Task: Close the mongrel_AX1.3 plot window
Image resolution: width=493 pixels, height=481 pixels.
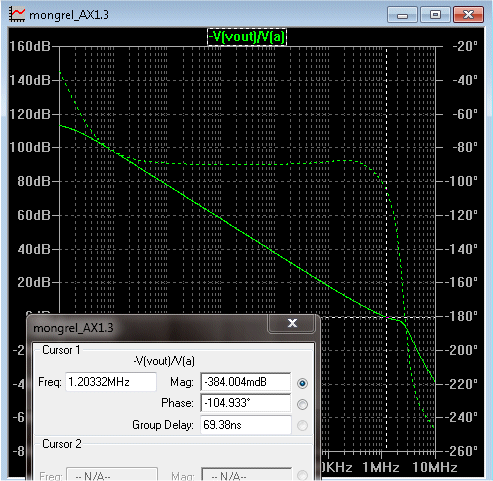Action: pos(468,15)
